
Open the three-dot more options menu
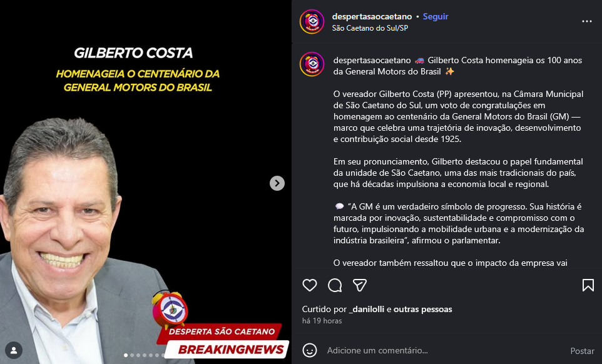click(x=586, y=21)
